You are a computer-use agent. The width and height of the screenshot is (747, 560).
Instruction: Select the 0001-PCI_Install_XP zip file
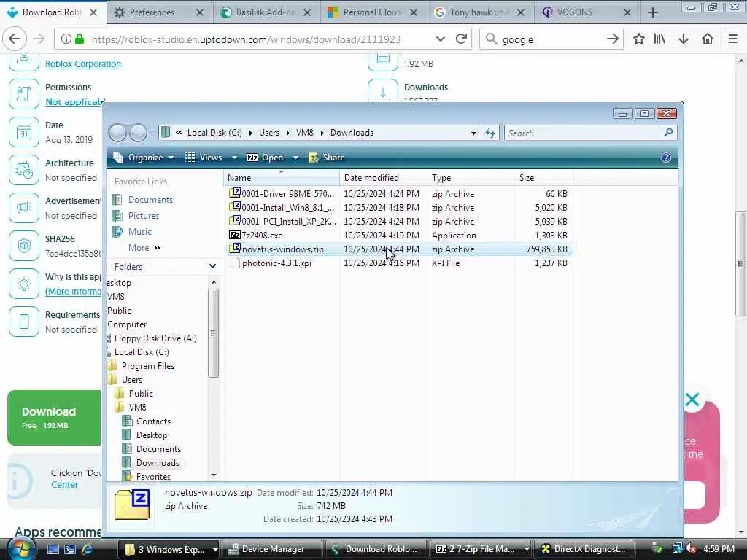(x=289, y=222)
